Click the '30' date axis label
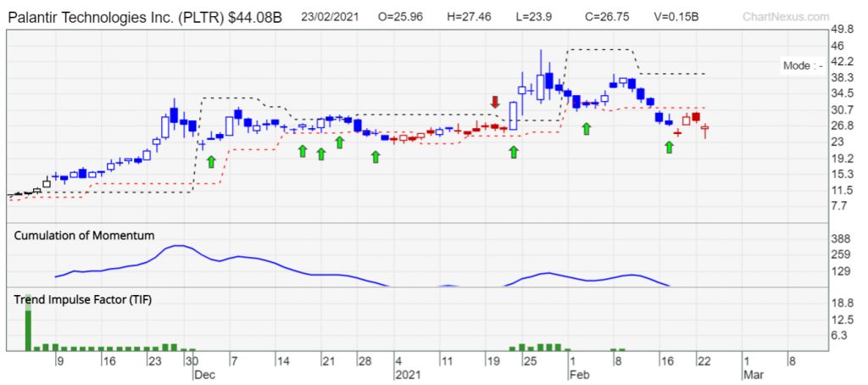 click(x=191, y=361)
